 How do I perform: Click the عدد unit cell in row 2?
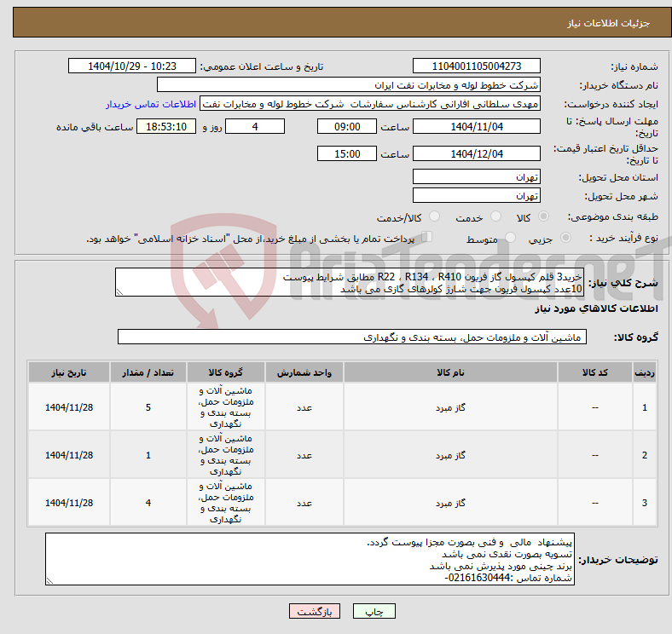coord(304,455)
